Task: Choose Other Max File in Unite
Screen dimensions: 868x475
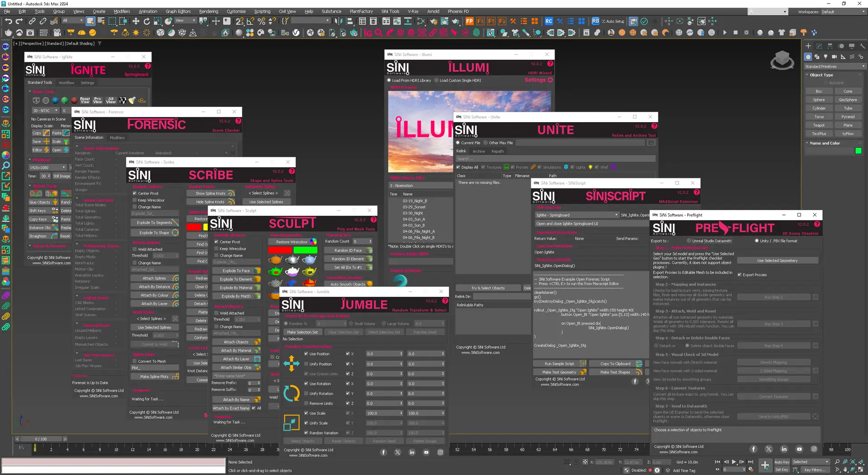Action: pos(486,143)
